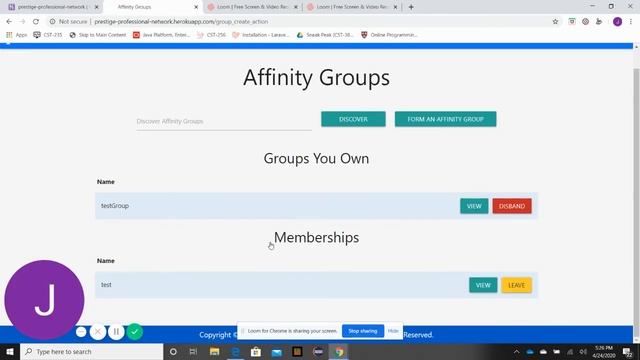The image size is (640, 360).
Task: Click the Loom J camera bubble
Action: point(44,300)
